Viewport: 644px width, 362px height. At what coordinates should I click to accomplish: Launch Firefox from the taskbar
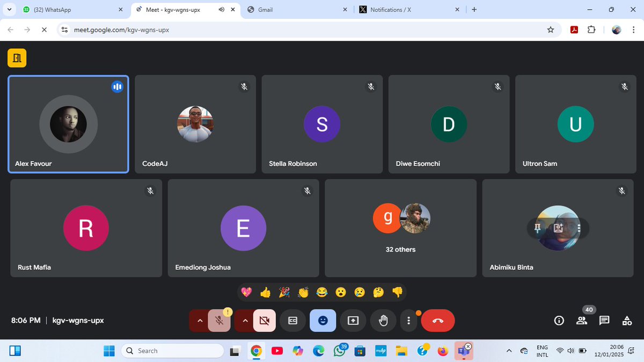click(443, 351)
